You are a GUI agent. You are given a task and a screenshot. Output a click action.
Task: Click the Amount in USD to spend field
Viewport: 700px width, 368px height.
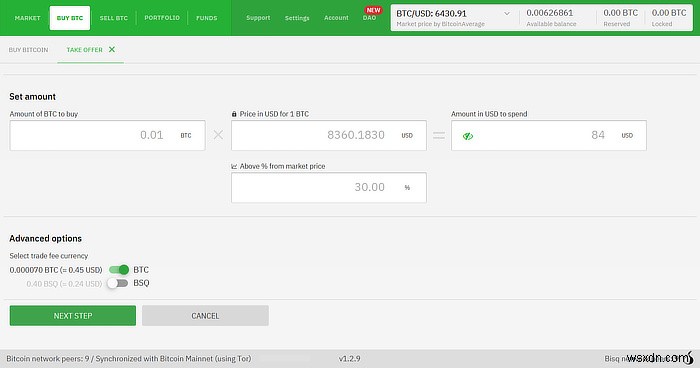tap(549, 135)
